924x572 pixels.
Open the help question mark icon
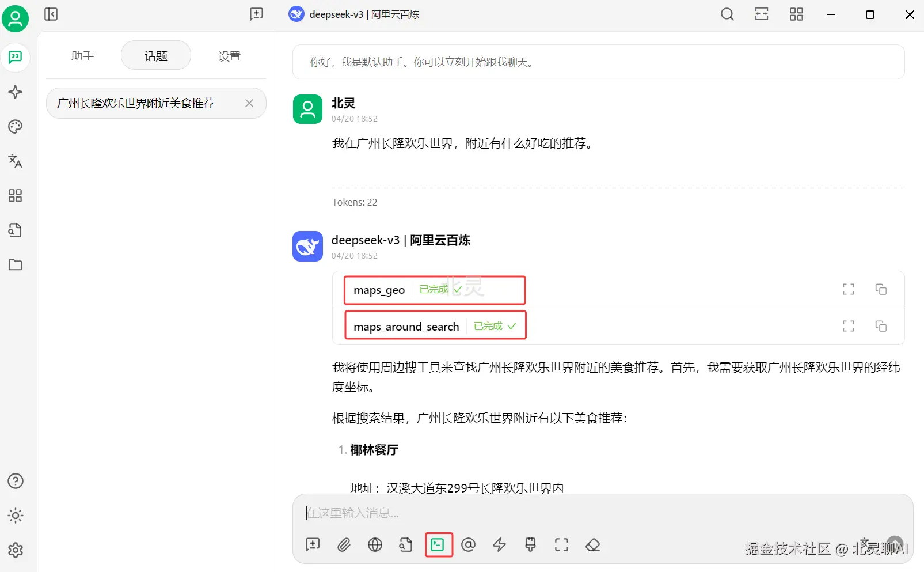pos(16,481)
